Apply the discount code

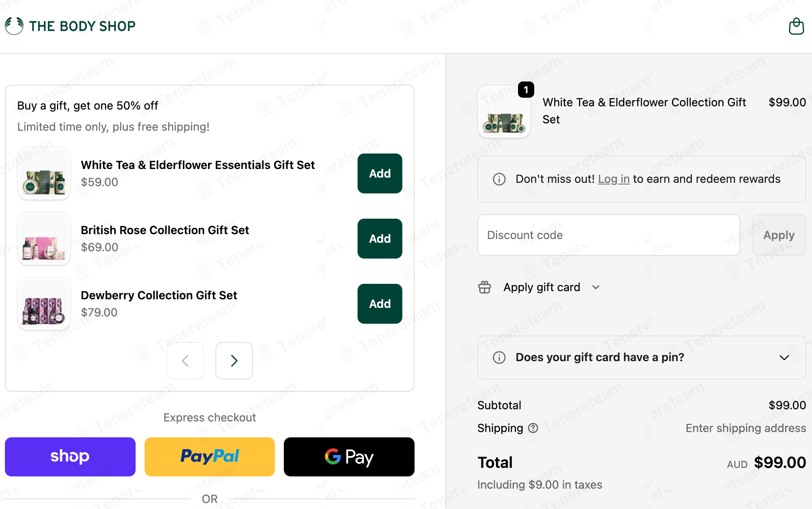779,235
